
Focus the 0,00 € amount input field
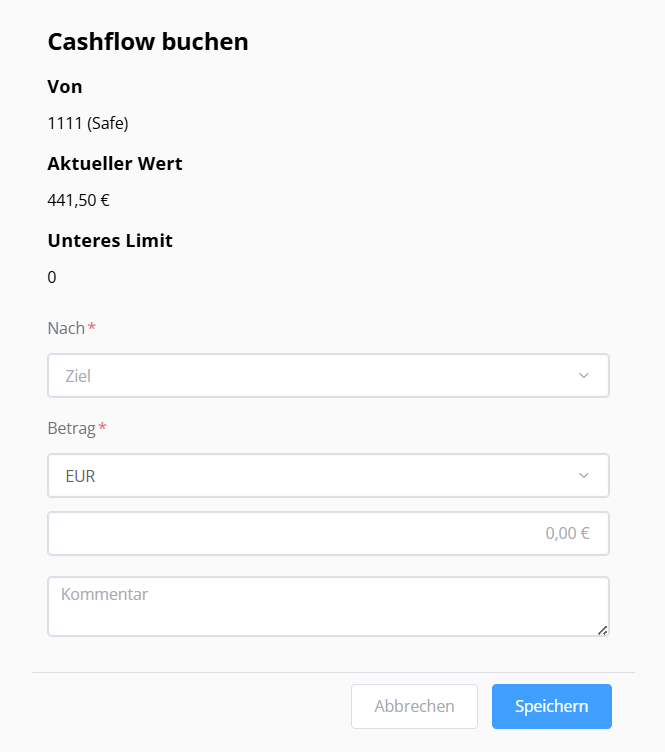click(328, 533)
